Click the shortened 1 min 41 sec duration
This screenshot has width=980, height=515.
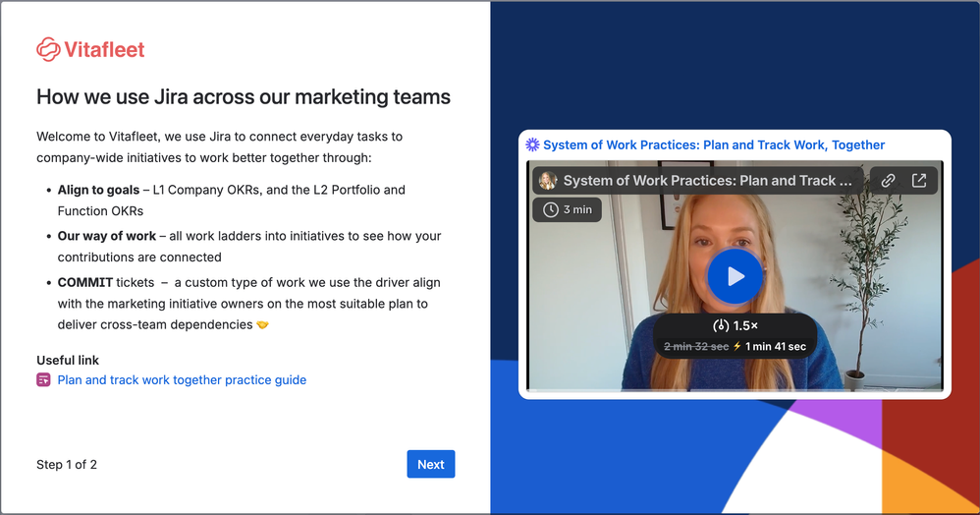pyautogui.click(x=775, y=346)
